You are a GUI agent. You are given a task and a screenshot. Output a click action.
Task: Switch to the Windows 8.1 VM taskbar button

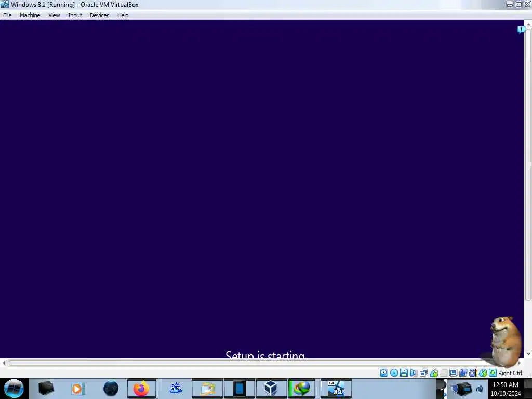click(x=336, y=389)
